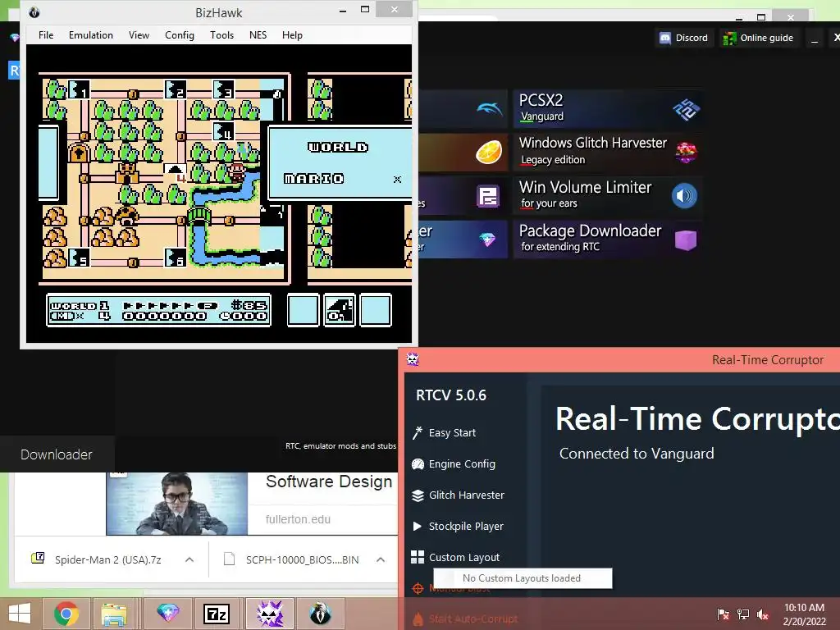Open Custom Layout in RTCV sidebar
Screen dimensions: 840x630
pos(463,557)
